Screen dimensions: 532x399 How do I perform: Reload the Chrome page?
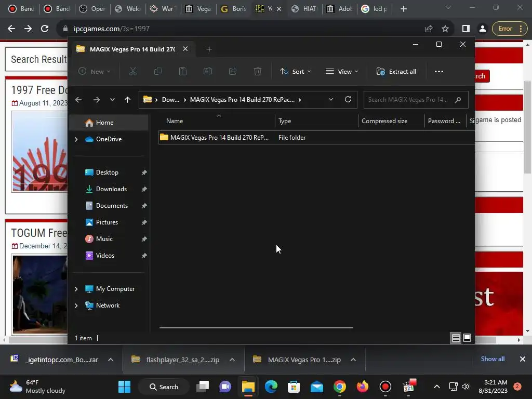point(45,29)
